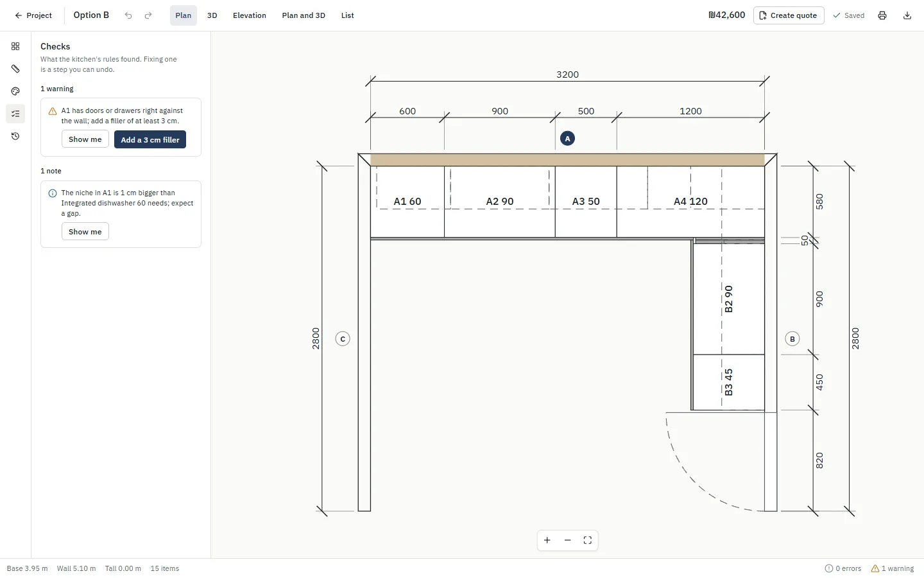Click Tall 0.00 m status entry
Image resolution: width=924 pixels, height=578 pixels.
123,568
